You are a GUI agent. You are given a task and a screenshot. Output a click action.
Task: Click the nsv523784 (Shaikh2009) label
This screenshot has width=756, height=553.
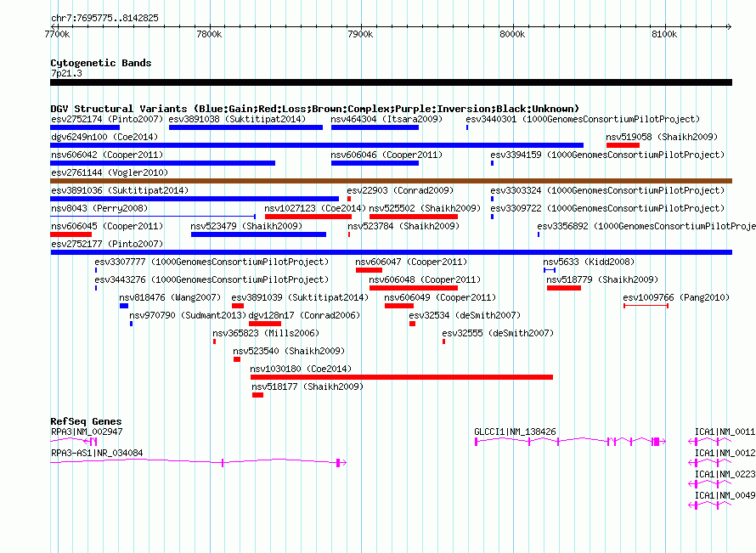(x=403, y=226)
